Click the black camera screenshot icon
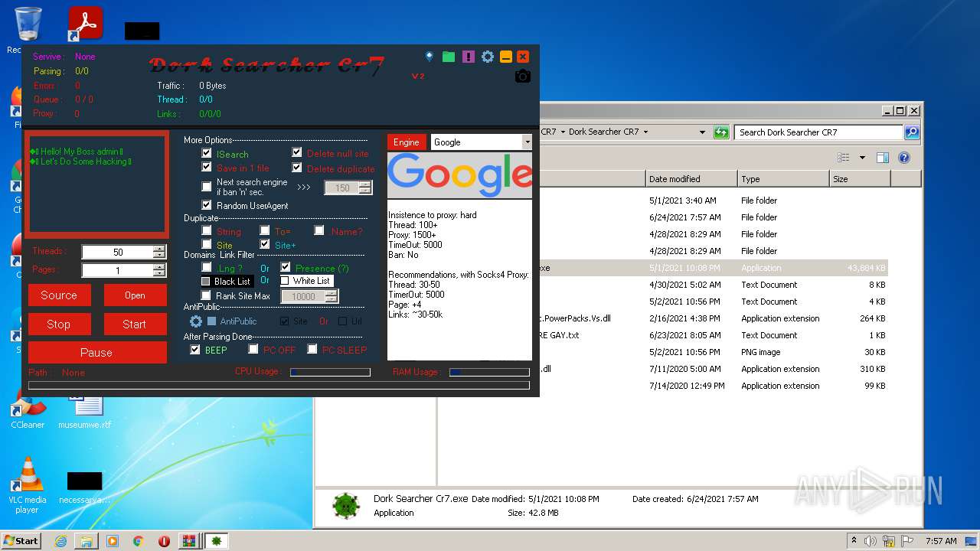This screenshot has height=551, width=980. [x=523, y=76]
